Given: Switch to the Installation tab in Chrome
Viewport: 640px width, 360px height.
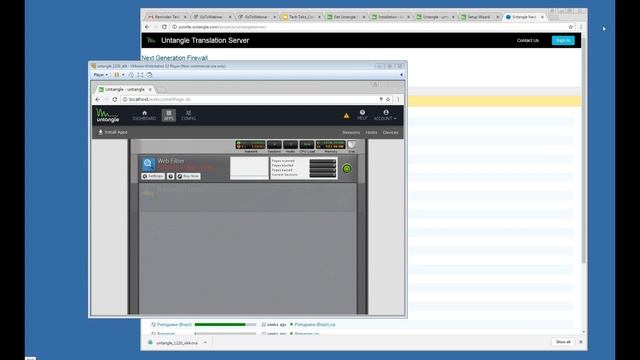Looking at the screenshot, I should click(391, 17).
